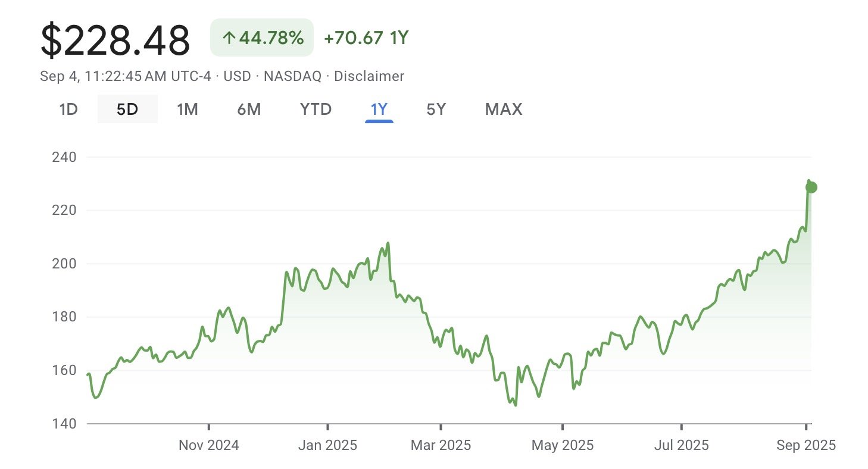This screenshot has height=469, width=868.
Task: Click the $228.48 price heading
Action: (x=115, y=40)
